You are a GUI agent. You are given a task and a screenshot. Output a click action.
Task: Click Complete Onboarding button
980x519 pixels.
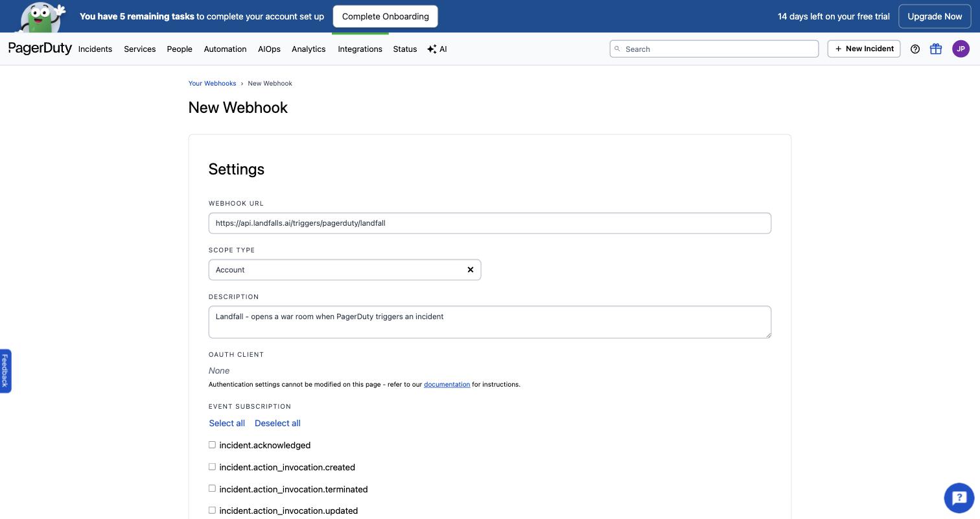pos(386,16)
